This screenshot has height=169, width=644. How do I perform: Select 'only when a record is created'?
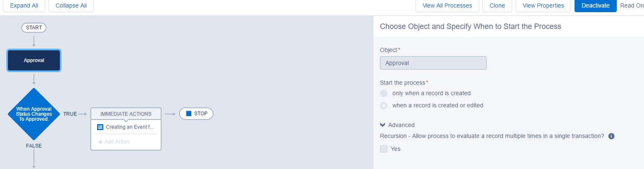point(384,93)
